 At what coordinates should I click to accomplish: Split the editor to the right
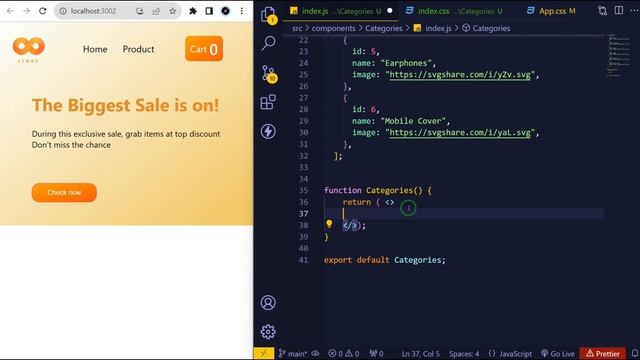point(619,11)
